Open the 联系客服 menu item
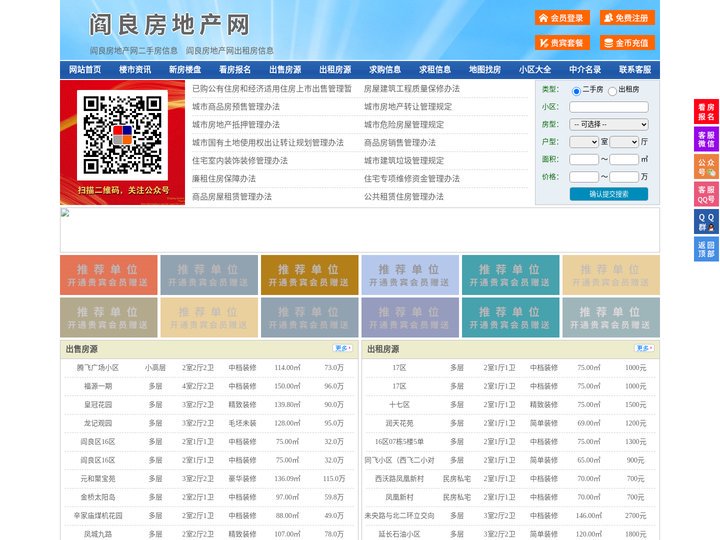The height and width of the screenshot is (540, 720). pyautogui.click(x=635, y=70)
